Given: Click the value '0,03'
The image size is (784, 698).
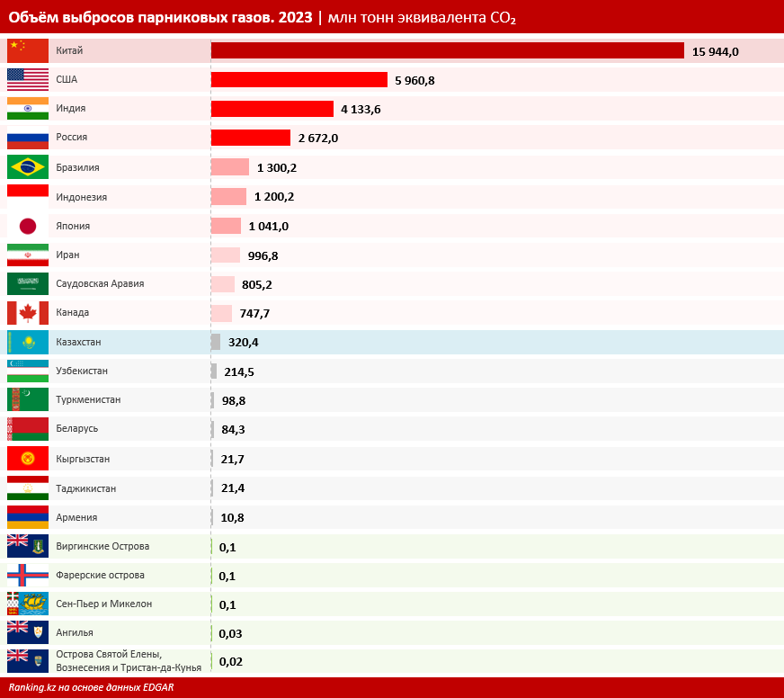Looking at the screenshot, I should click(230, 633).
